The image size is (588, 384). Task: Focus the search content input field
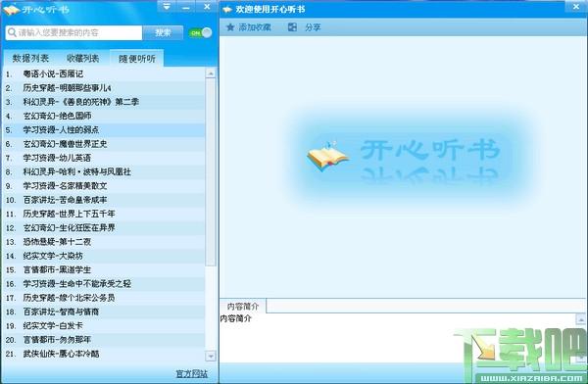coord(73,32)
